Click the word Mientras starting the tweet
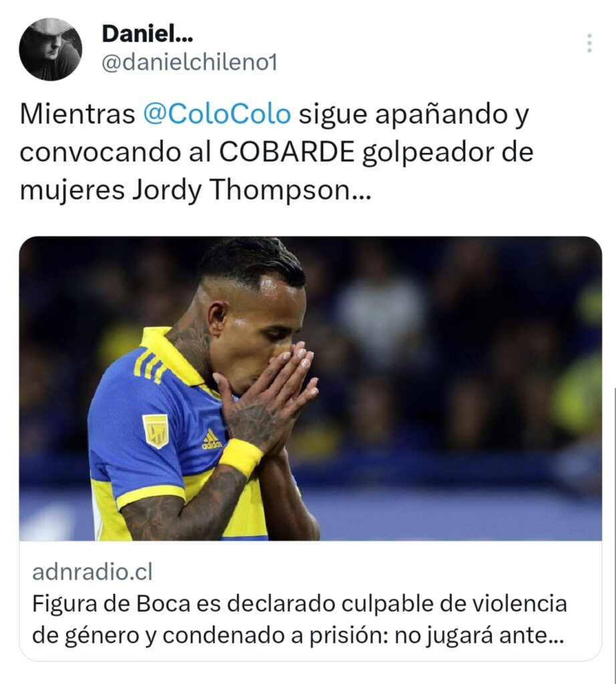 pyautogui.click(x=78, y=115)
